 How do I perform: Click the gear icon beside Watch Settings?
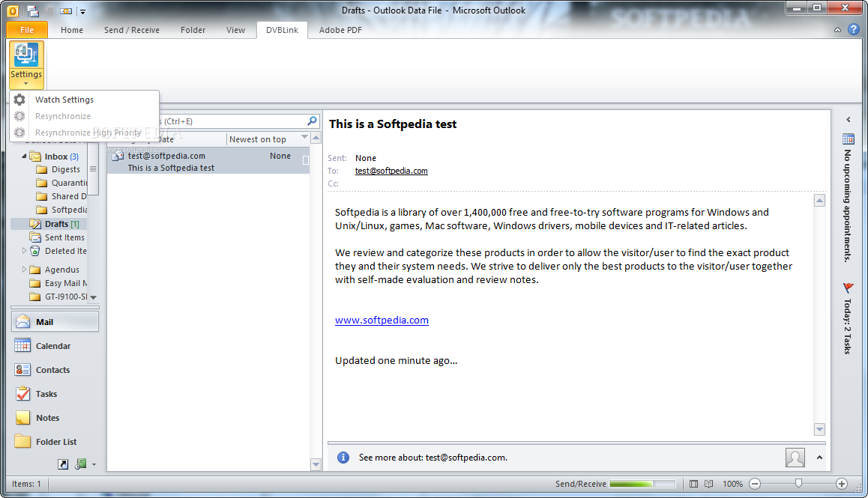[x=19, y=100]
